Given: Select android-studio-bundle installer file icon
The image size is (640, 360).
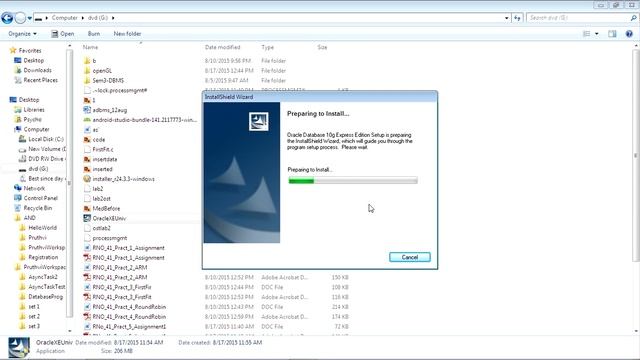Looking at the screenshot, I should pos(87,120).
